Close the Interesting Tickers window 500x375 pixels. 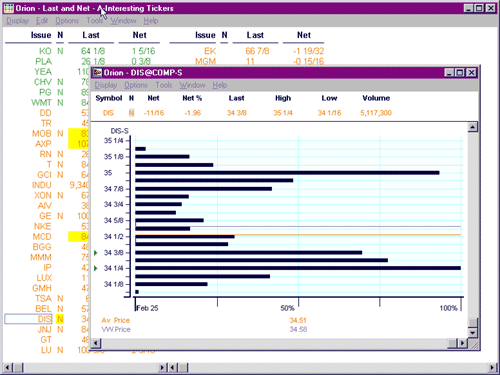coord(491,8)
